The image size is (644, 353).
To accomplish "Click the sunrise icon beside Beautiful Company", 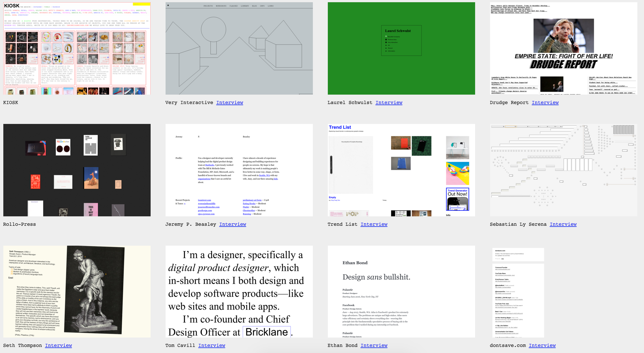I will tap(386, 37).
